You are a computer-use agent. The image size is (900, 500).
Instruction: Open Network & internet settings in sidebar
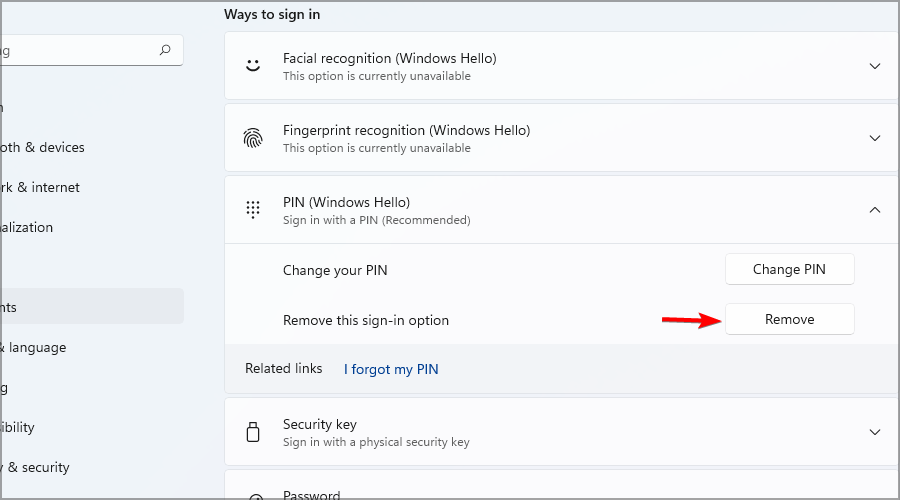pos(40,187)
